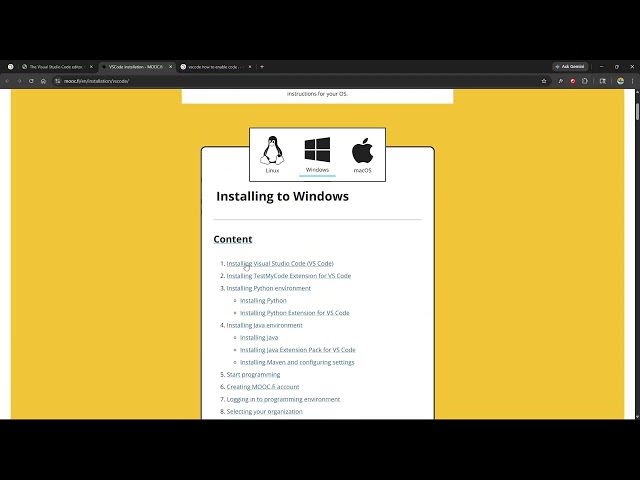Open the Chrome three-dot menu
Viewport: 640px width, 480px height.
632,81
